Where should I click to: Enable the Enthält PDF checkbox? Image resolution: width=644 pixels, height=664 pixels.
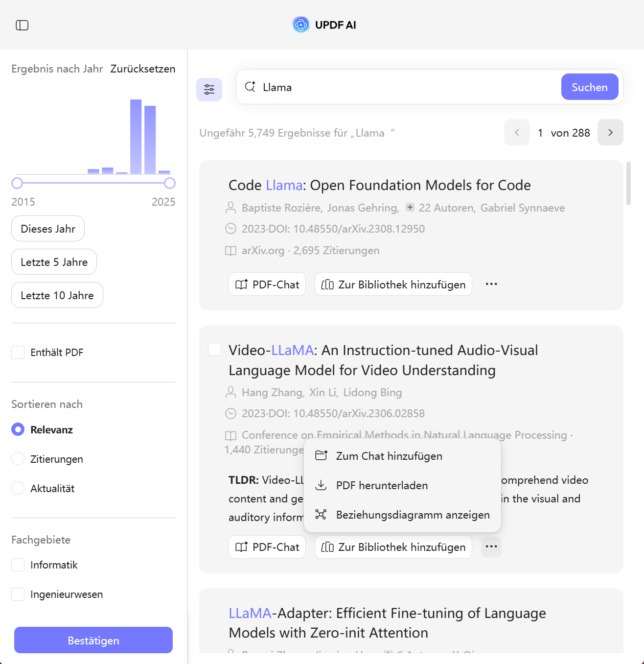click(x=18, y=352)
